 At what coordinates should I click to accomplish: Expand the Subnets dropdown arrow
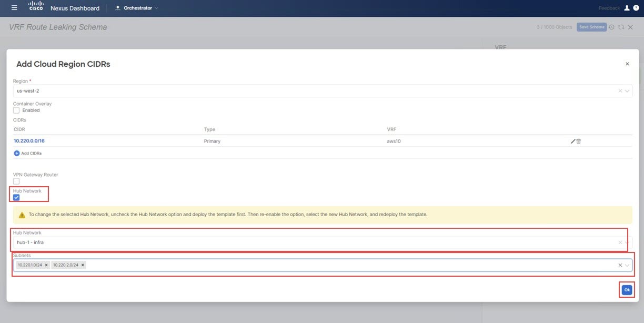coord(627,265)
